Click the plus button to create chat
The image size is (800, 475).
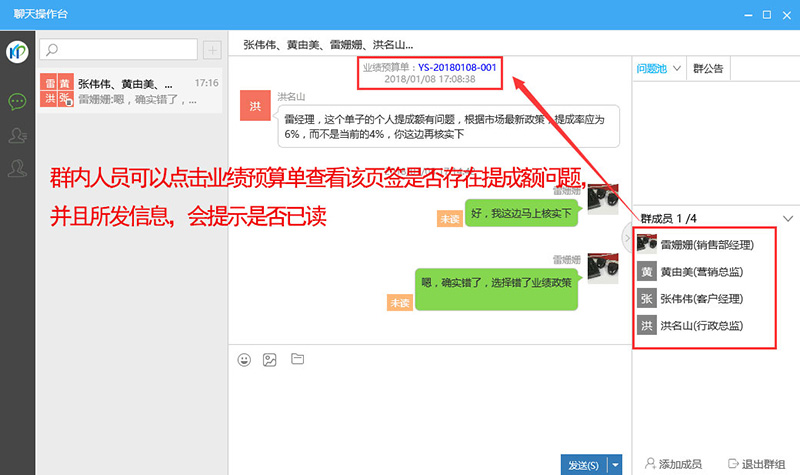[212, 50]
